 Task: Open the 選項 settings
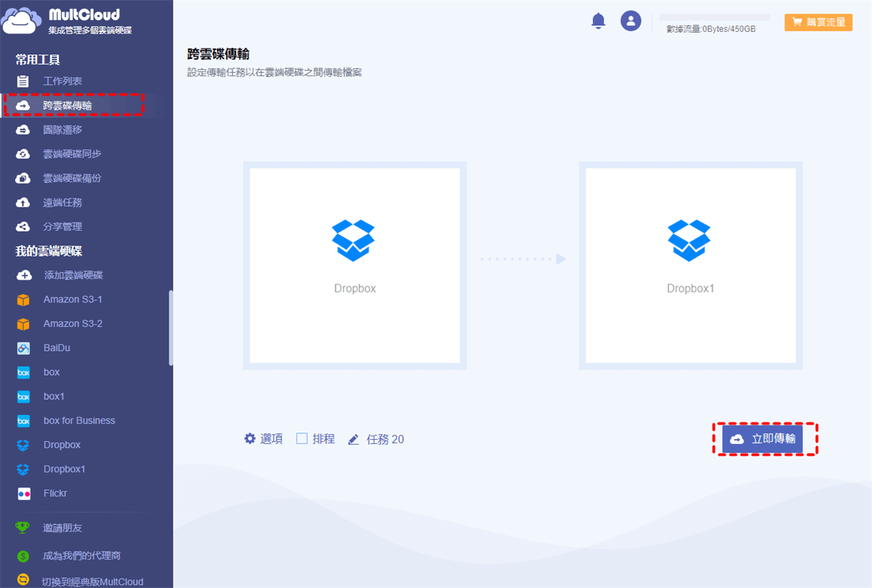click(x=272, y=439)
